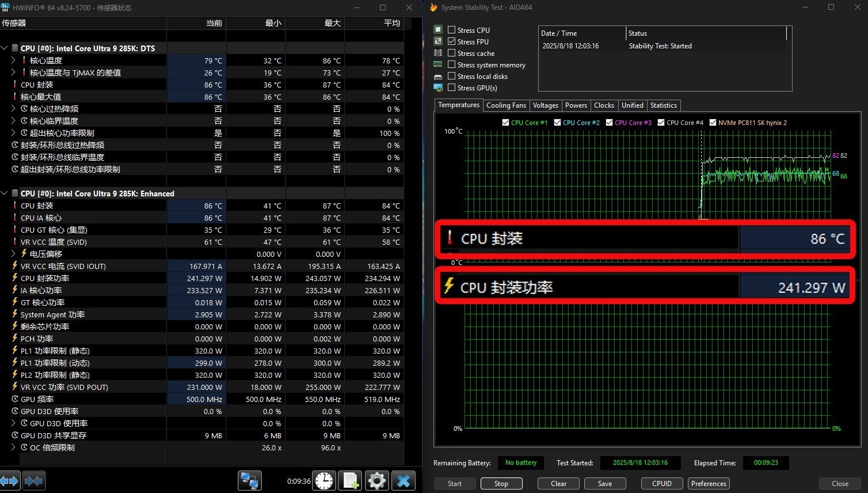Screen dimensions: 868x493
Task: Collapse the Intel Core Ultra 9 285K DTS group
Action: coord(5,48)
